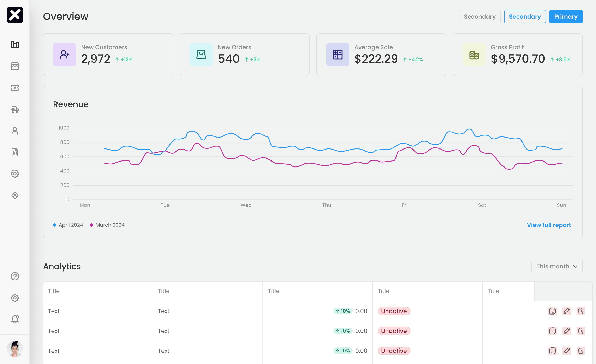
Task: Click the Revenue chart heading
Action: tap(71, 104)
